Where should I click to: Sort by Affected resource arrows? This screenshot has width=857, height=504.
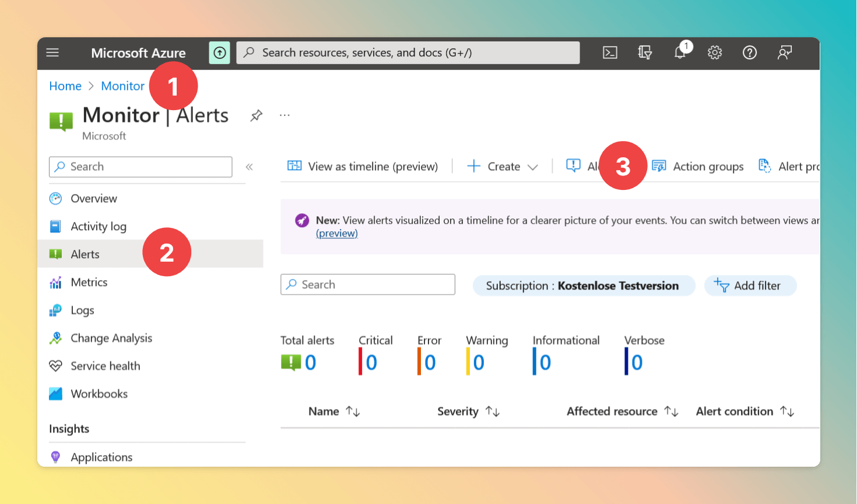pyautogui.click(x=671, y=411)
